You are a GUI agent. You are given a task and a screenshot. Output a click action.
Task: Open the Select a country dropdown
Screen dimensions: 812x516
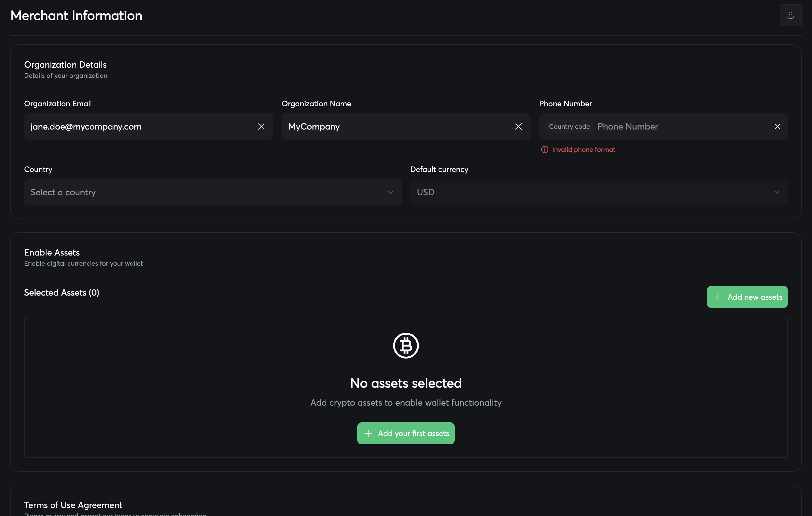pyautogui.click(x=202, y=192)
